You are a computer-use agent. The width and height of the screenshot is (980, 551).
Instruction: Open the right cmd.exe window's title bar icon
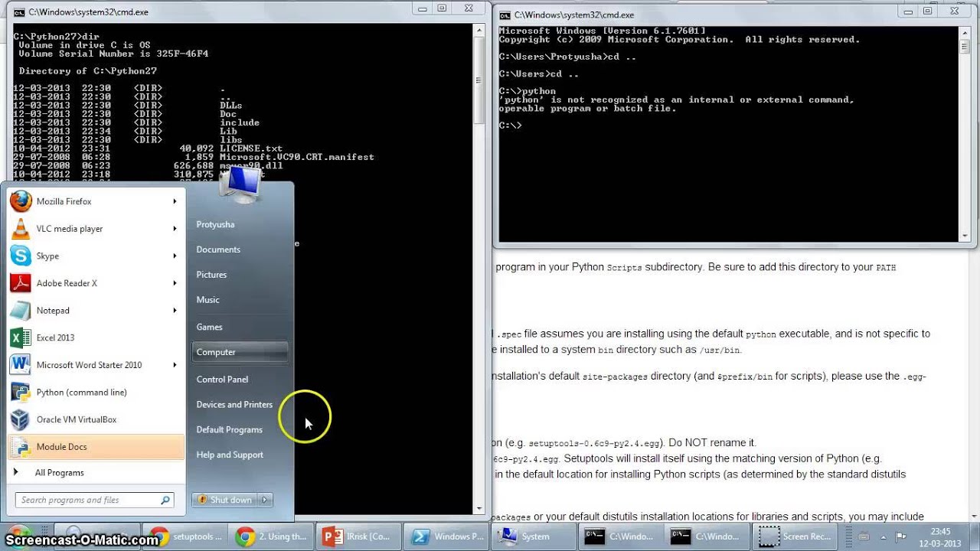[504, 15]
